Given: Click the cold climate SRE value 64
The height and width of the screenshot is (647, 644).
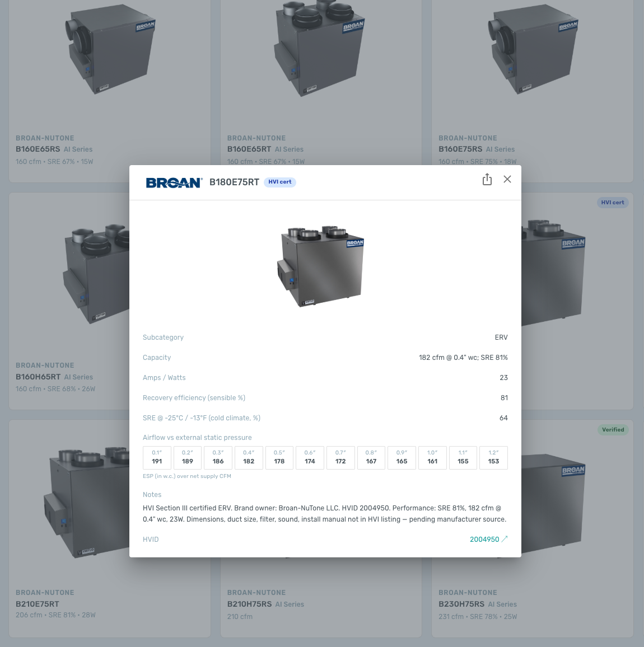Looking at the screenshot, I should tap(503, 419).
